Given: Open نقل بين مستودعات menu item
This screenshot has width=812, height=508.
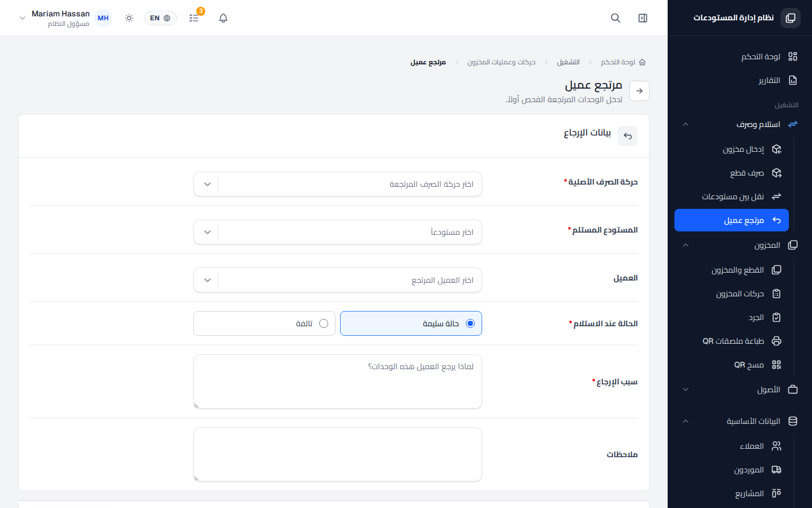Looking at the screenshot, I should [732, 196].
